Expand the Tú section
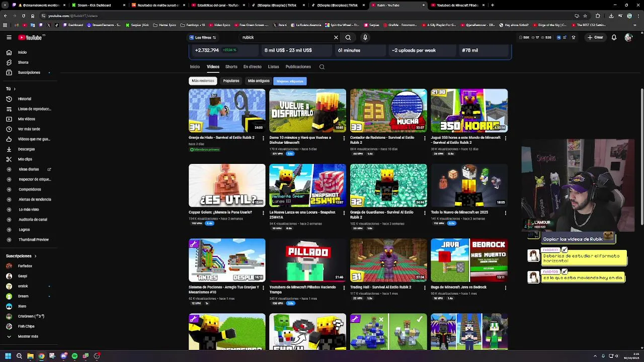The image size is (644, 362). [11, 89]
